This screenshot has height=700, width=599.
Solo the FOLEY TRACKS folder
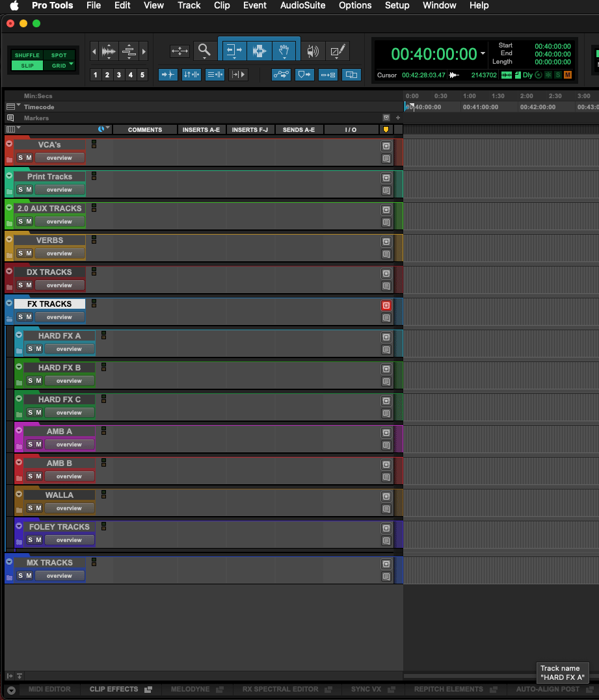pyautogui.click(x=30, y=539)
